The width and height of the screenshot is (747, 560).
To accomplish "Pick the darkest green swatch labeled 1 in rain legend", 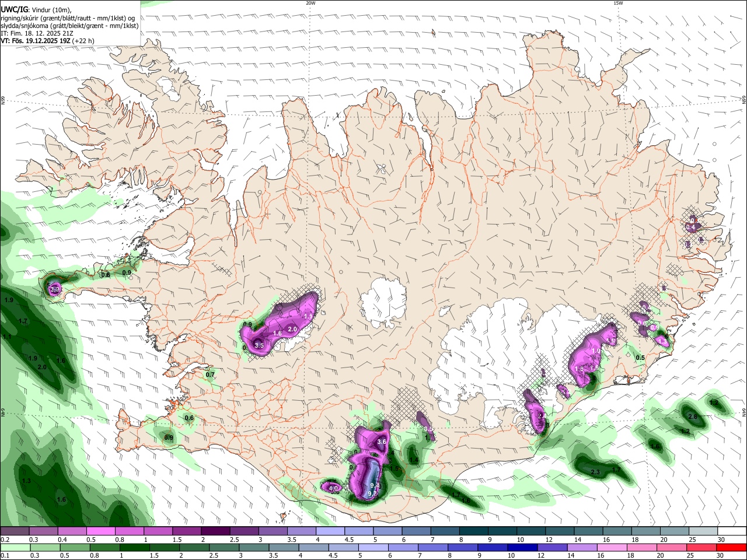I will (135, 548).
